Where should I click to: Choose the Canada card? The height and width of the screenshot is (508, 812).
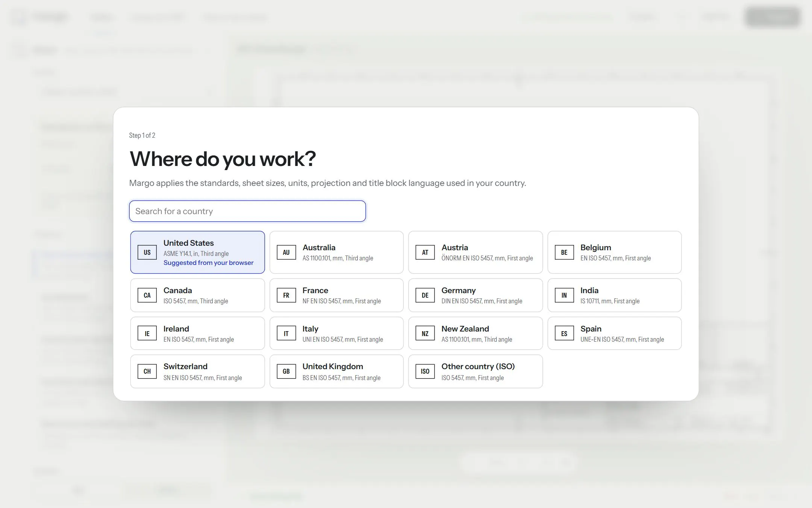pos(198,295)
